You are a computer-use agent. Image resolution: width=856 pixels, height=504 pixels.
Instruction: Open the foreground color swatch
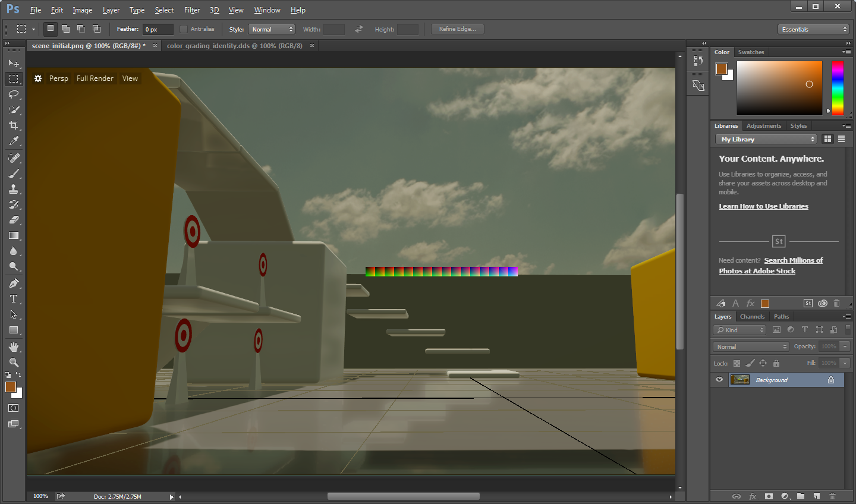tap(10, 387)
